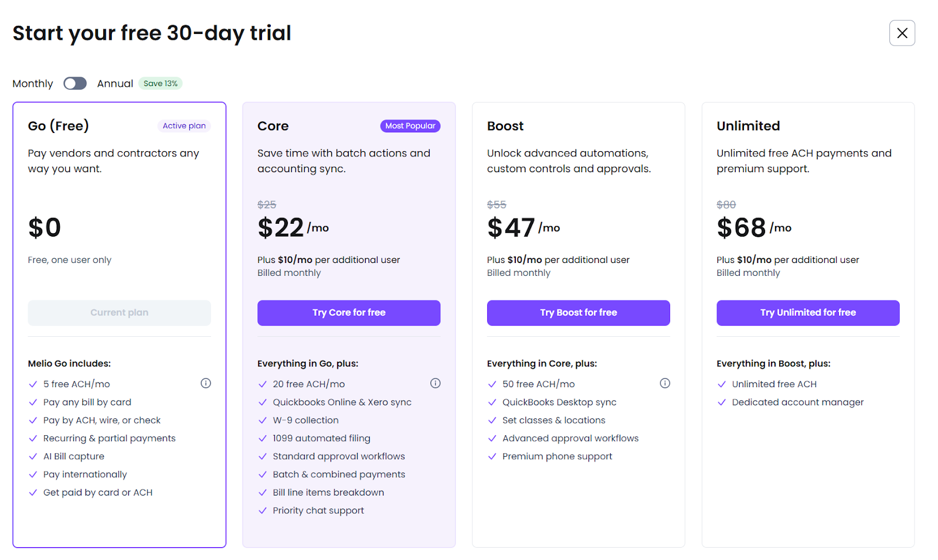938x560 pixels.
Task: Close the free trial dialog
Action: tap(902, 33)
